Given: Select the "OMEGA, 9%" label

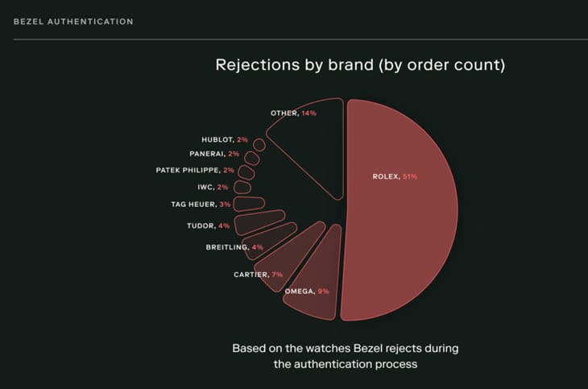Looking at the screenshot, I should click(x=306, y=291).
